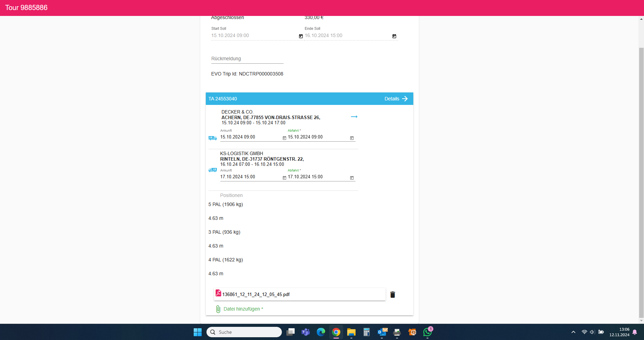Edit KS-Logistik Ankunft time field
644x340 pixels.
click(251, 177)
